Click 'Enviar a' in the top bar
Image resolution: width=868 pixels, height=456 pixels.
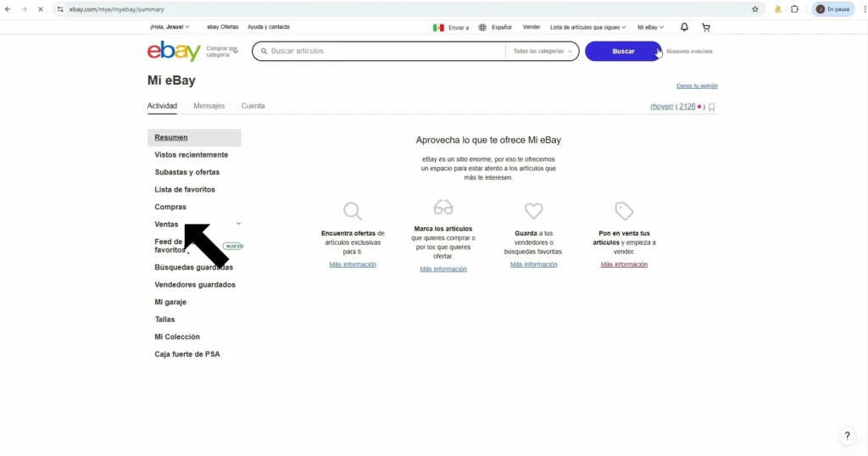[x=459, y=27]
